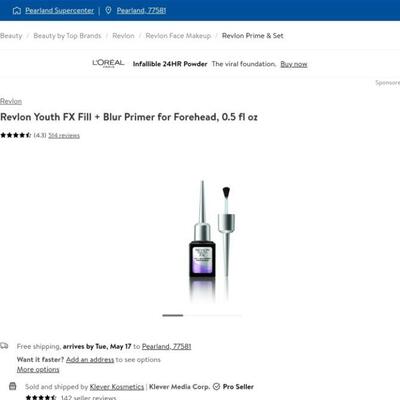
Task: Click the Pro Seller checkmark badge icon
Action: point(216,387)
